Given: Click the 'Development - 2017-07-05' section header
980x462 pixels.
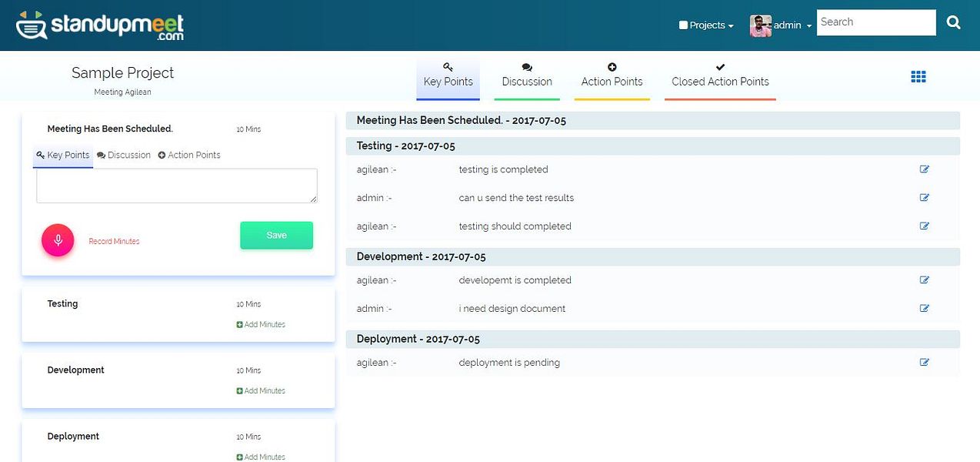Looking at the screenshot, I should (653, 256).
